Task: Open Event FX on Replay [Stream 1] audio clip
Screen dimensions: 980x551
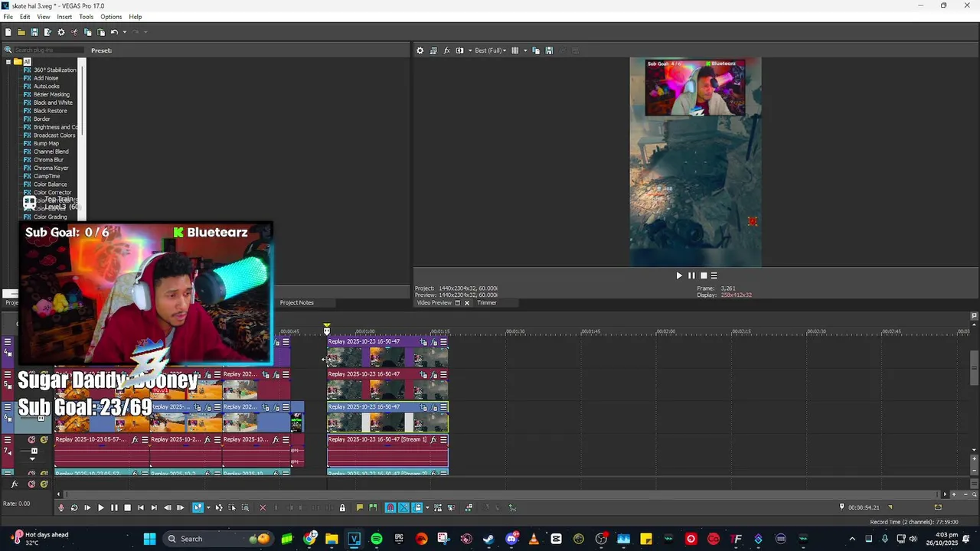Action: coord(433,440)
